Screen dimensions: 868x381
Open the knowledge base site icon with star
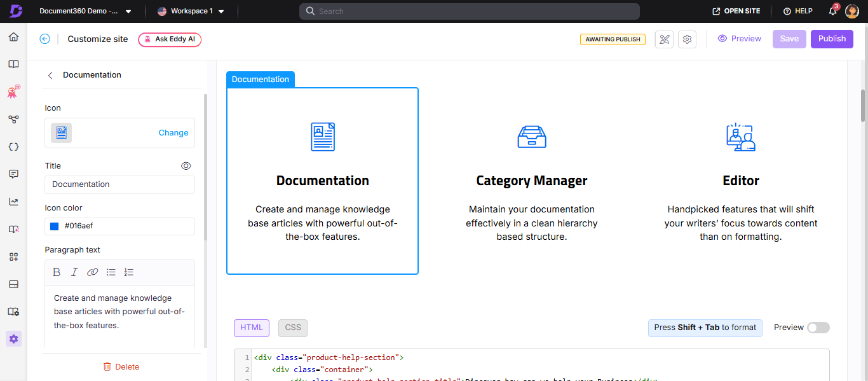13,229
